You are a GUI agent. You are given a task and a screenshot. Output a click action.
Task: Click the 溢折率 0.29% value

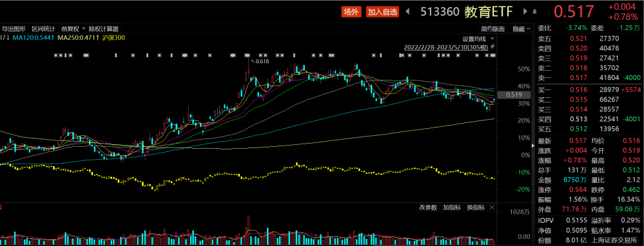pos(631,221)
